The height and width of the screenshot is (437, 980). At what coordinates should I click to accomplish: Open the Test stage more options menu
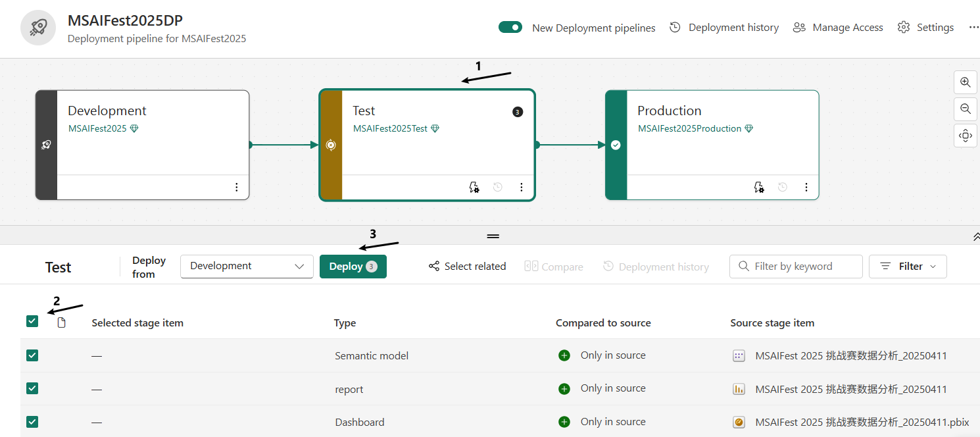pyautogui.click(x=522, y=188)
